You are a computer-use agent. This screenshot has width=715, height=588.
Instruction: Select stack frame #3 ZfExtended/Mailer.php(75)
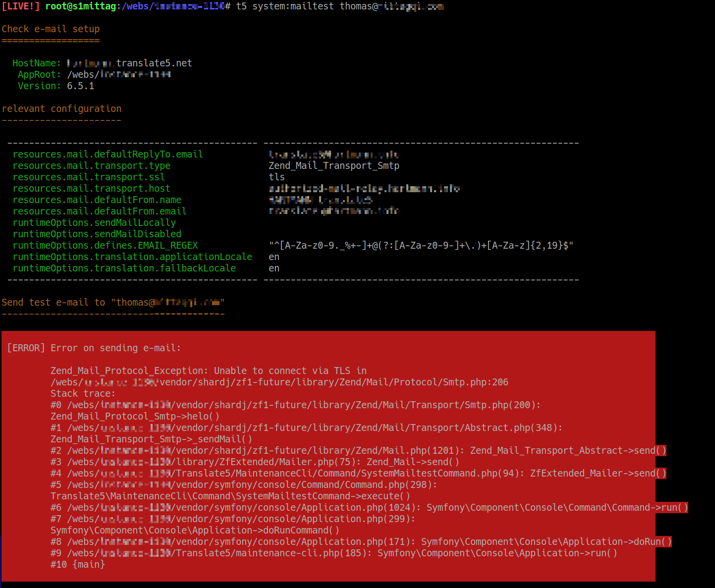pos(255,462)
